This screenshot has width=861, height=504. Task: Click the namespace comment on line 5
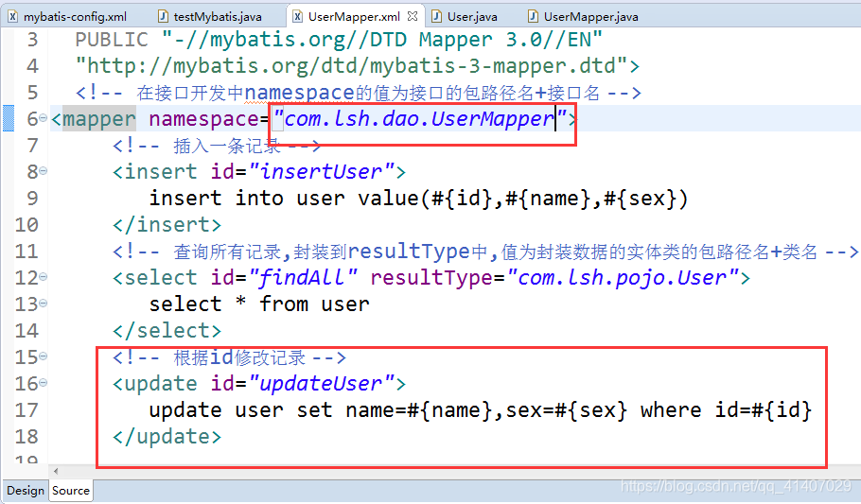coord(358,93)
